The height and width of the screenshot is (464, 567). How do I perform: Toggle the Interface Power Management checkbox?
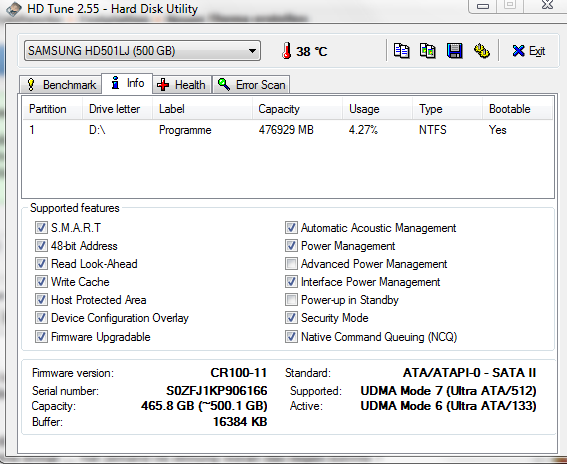(291, 281)
